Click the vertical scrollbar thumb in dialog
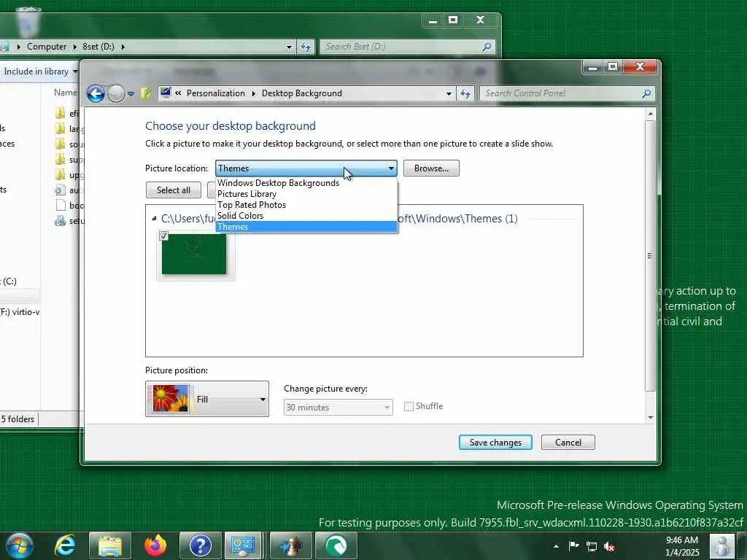 (650, 256)
